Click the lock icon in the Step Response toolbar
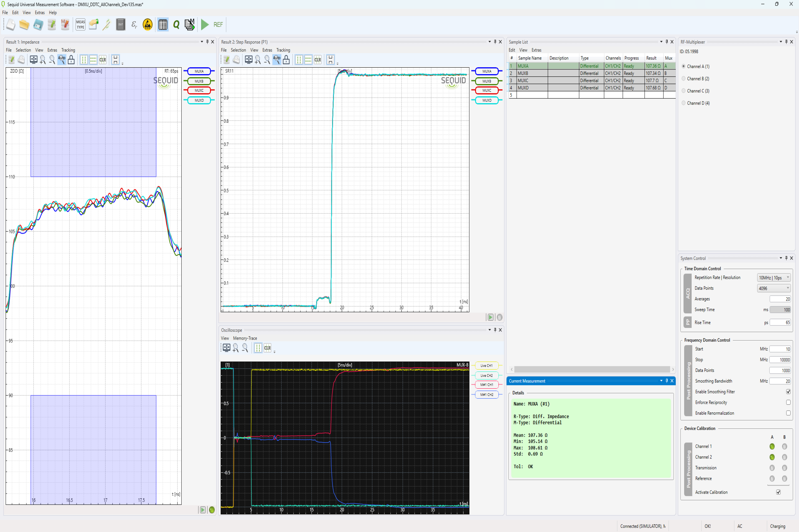 286,60
